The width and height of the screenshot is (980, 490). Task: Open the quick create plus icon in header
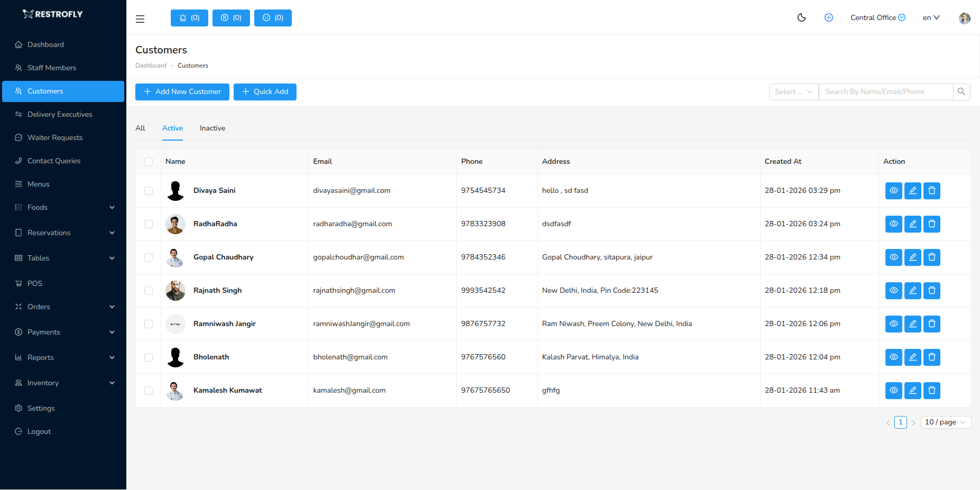828,17
